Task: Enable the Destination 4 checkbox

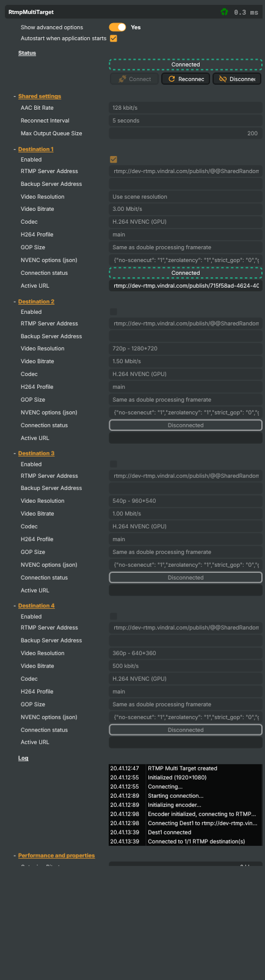Action: click(x=114, y=617)
